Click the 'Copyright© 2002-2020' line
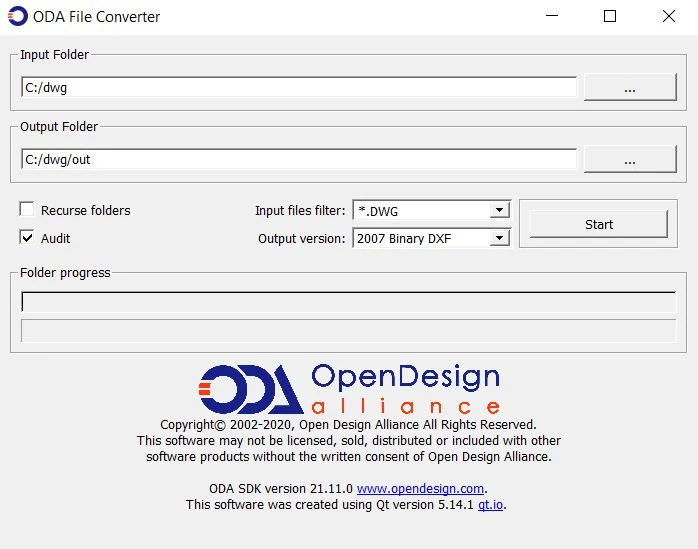This screenshot has width=698, height=549. tap(349, 425)
